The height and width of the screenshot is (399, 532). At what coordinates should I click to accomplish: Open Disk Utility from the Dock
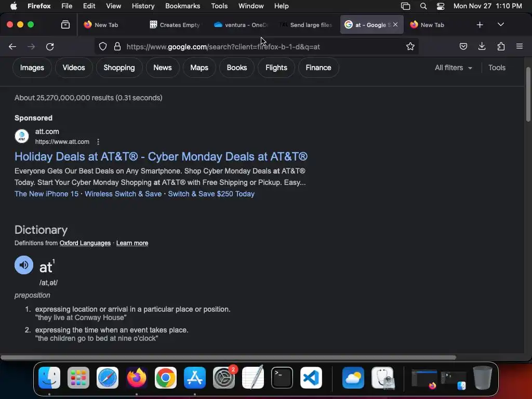(x=383, y=378)
